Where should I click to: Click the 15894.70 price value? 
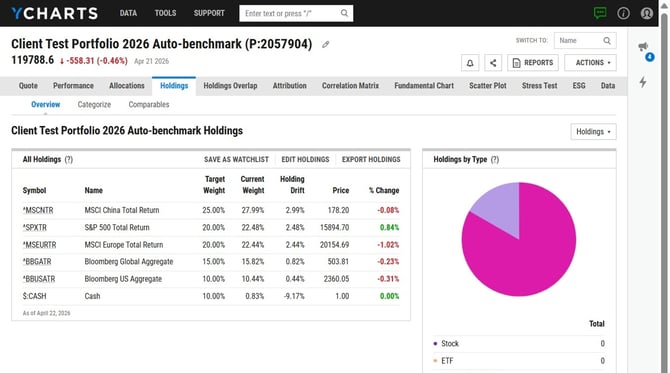click(x=335, y=228)
